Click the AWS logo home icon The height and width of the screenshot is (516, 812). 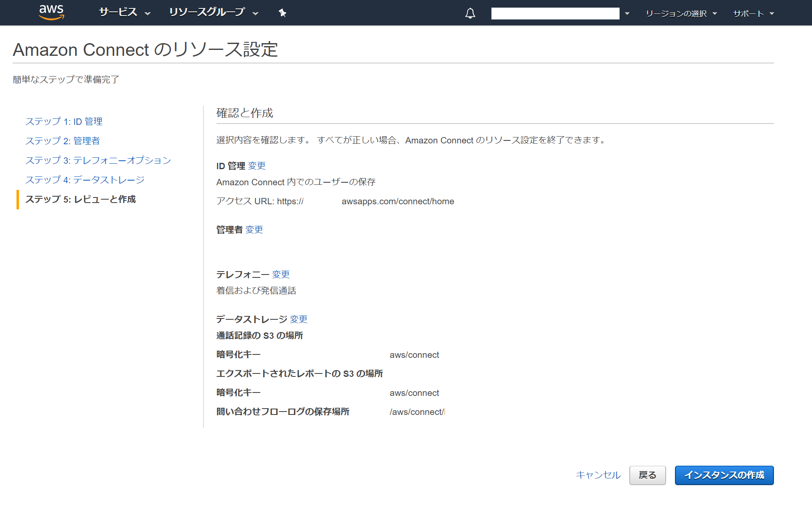point(51,12)
